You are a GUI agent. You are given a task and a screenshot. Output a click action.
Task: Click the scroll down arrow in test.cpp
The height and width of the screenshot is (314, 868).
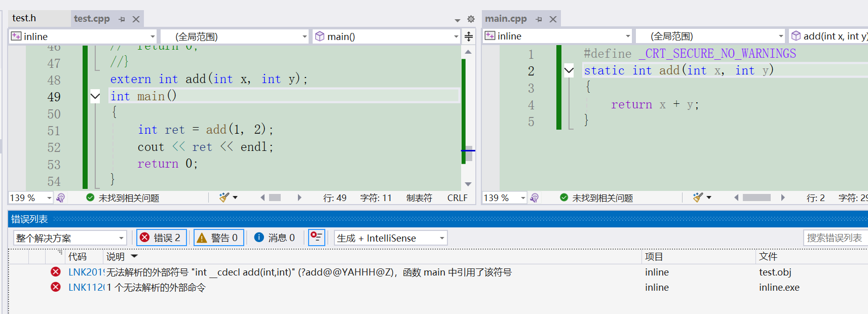click(468, 184)
